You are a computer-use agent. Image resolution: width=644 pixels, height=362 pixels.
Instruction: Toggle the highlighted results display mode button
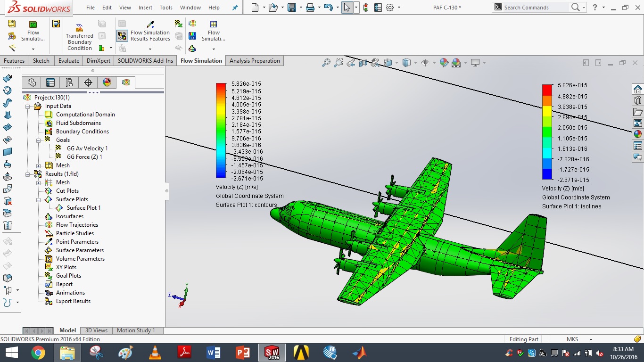(122, 36)
